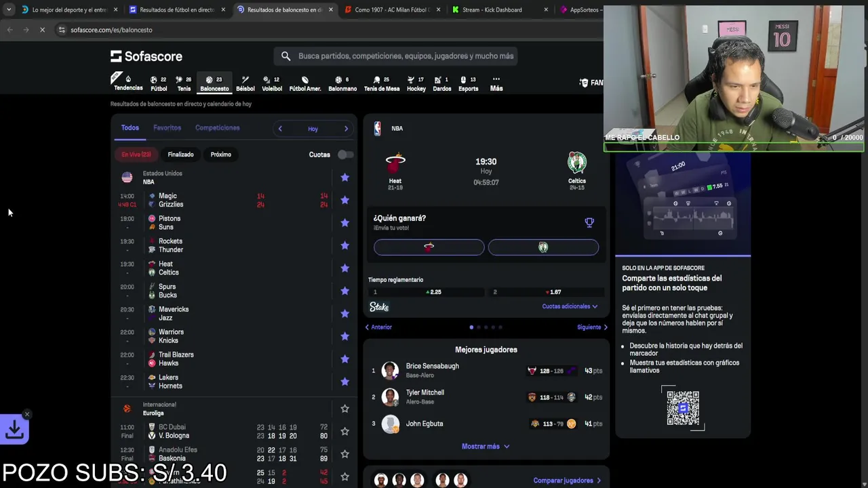Toggle favorite star for Heat Celtics
This screenshot has width=868, height=488.
[344, 268]
